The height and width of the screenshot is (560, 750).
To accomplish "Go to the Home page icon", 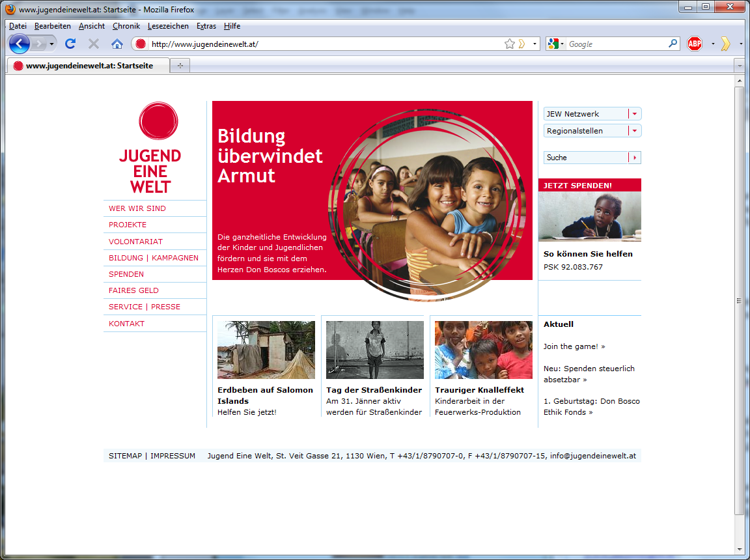I will coord(117,44).
